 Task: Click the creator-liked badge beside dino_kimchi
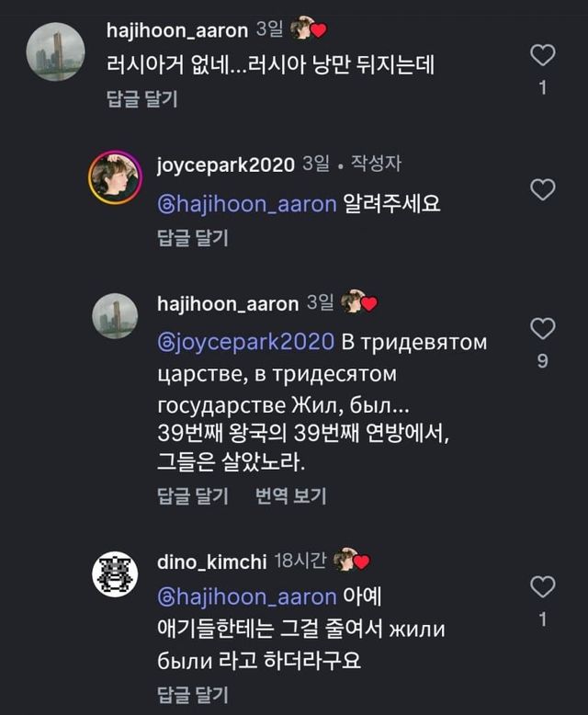(352, 560)
